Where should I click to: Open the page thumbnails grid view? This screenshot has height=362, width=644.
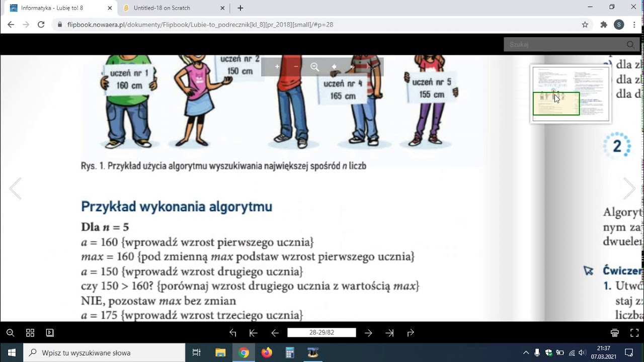tap(30, 333)
